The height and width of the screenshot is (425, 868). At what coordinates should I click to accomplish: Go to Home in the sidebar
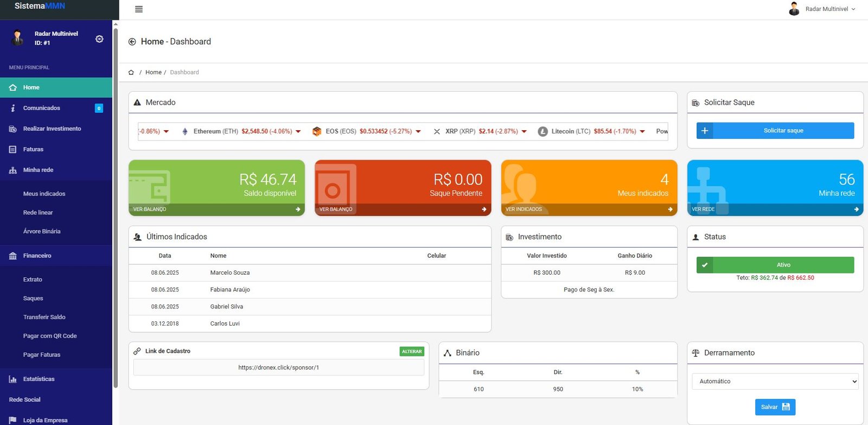[x=56, y=87]
